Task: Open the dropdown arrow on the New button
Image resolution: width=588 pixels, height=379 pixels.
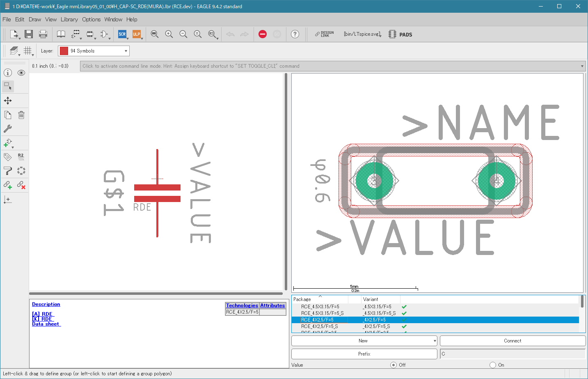Action: (x=435, y=341)
